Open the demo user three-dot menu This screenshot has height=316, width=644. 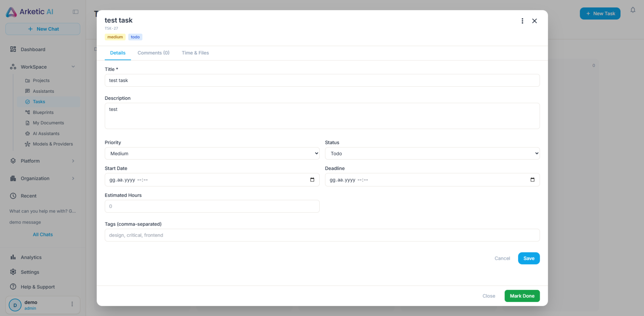(72, 304)
